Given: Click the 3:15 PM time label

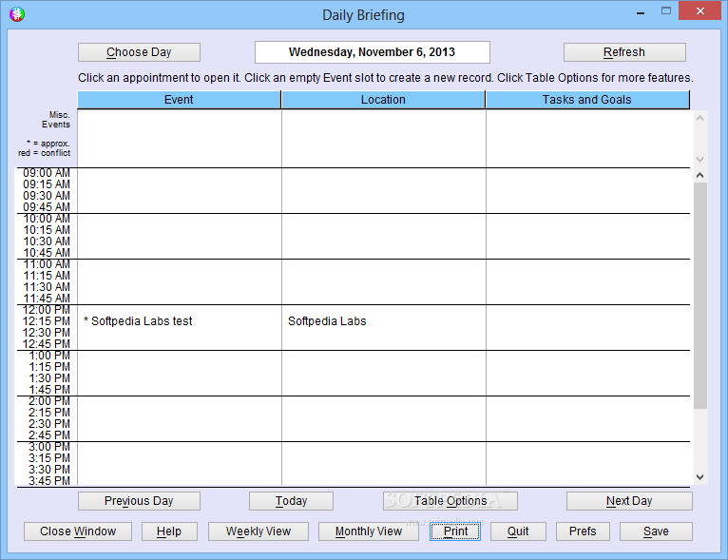Looking at the screenshot, I should (x=49, y=458).
